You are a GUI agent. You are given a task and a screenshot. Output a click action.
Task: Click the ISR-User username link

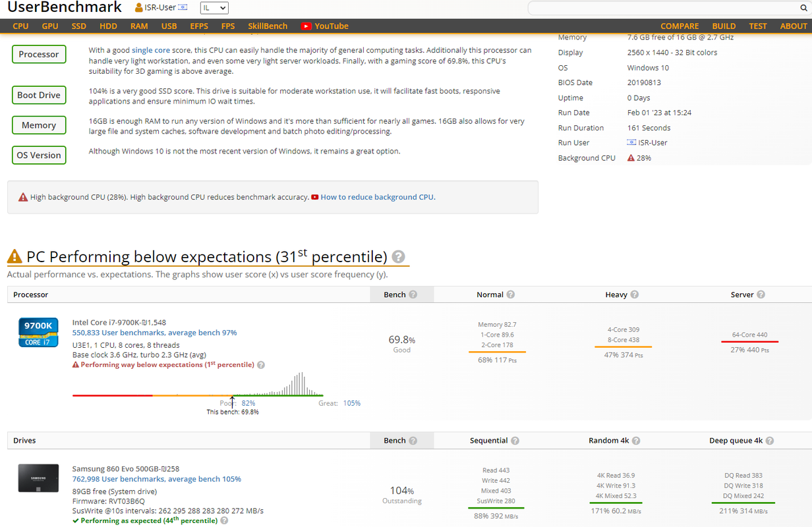coord(160,8)
